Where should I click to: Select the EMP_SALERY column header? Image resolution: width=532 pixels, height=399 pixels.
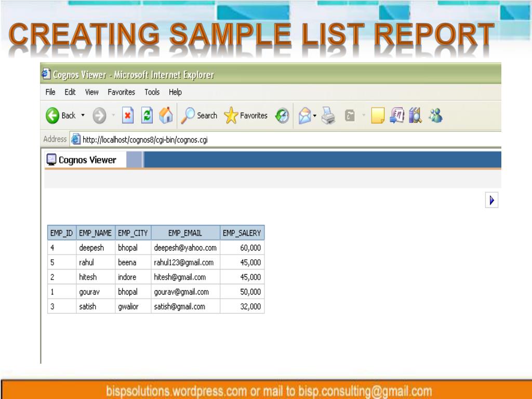click(x=242, y=233)
